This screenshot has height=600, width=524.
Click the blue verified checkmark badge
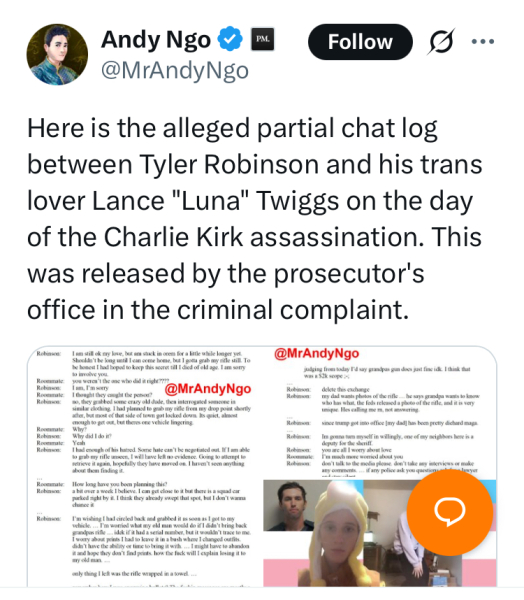230,39
